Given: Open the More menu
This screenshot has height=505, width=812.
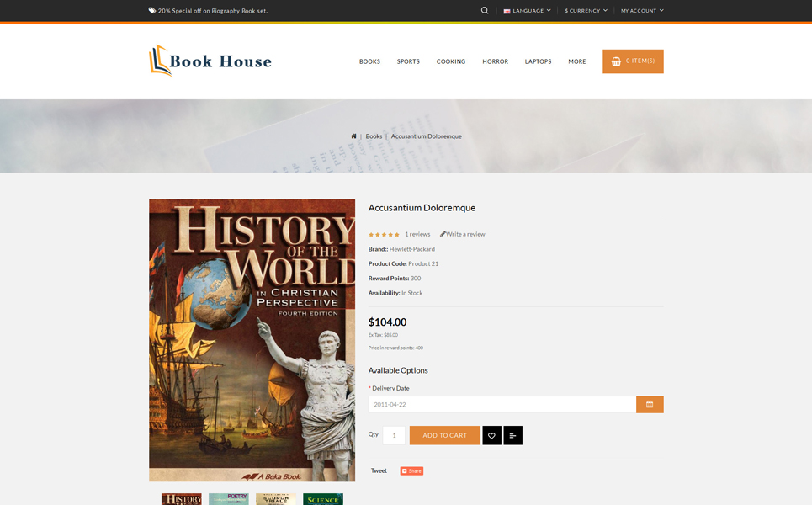Looking at the screenshot, I should [x=577, y=61].
